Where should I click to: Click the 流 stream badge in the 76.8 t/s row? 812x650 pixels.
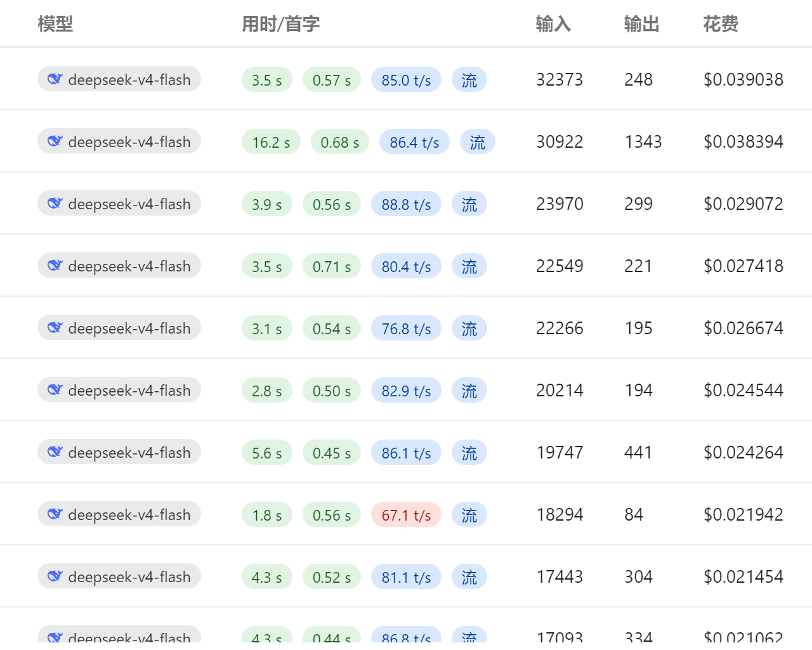coord(469,328)
